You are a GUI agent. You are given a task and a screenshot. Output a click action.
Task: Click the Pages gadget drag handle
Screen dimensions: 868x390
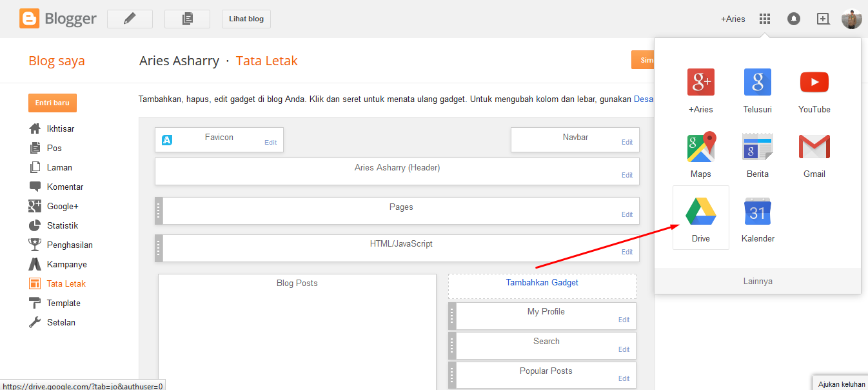point(159,210)
